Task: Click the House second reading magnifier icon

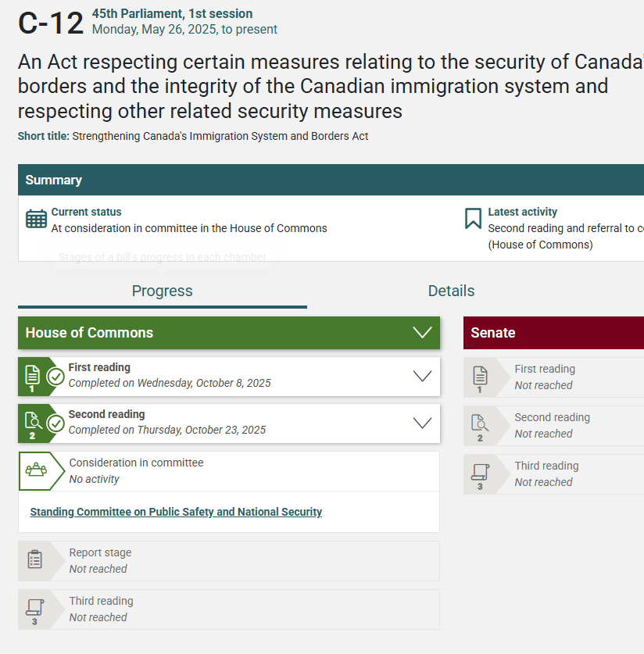Action: click(x=32, y=423)
